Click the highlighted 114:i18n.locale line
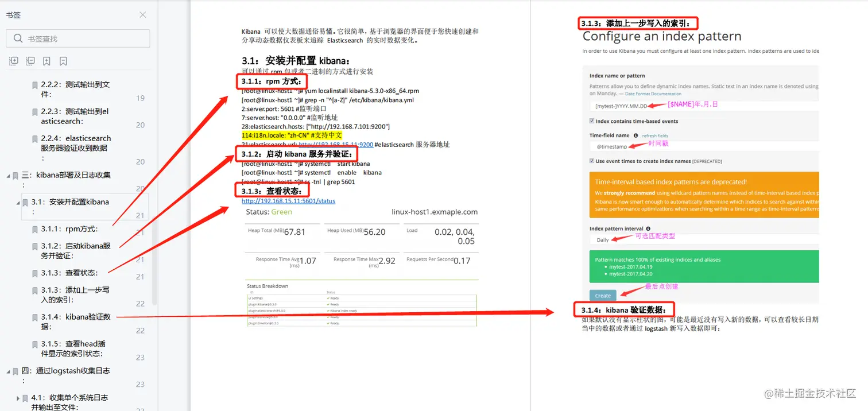Screen dimensions: 868x411 pos(292,135)
